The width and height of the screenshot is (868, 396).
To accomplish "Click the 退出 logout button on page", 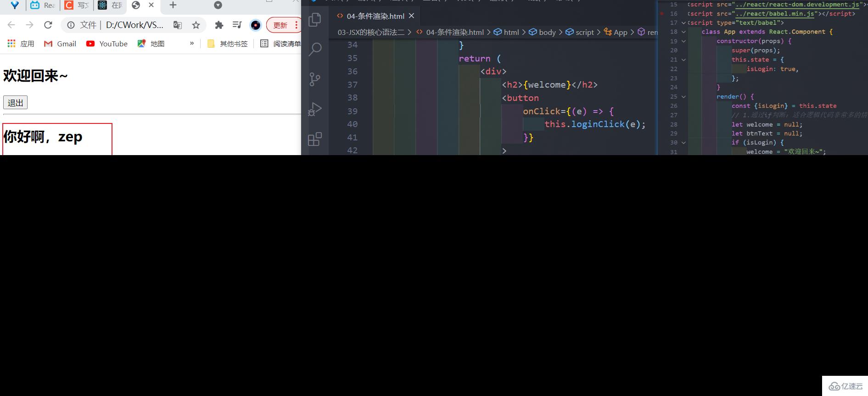I will click(x=15, y=102).
